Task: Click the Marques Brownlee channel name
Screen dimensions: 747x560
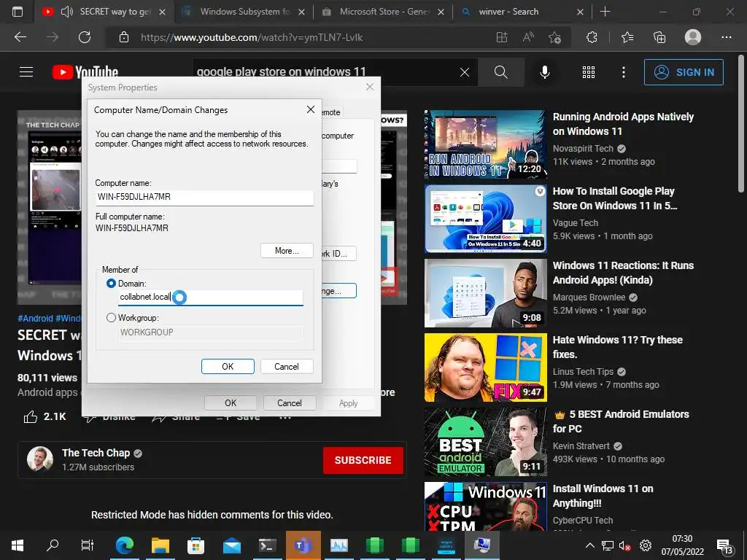Action: pos(589,297)
